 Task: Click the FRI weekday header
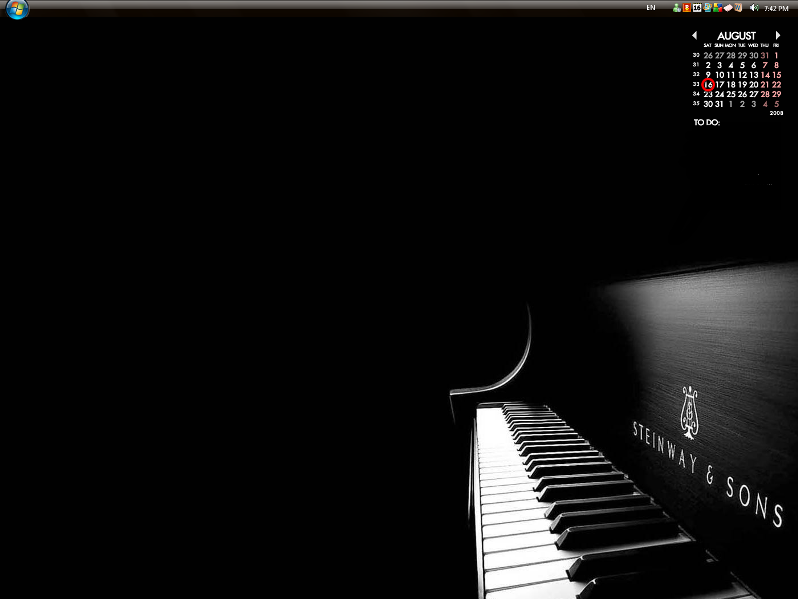point(776,46)
